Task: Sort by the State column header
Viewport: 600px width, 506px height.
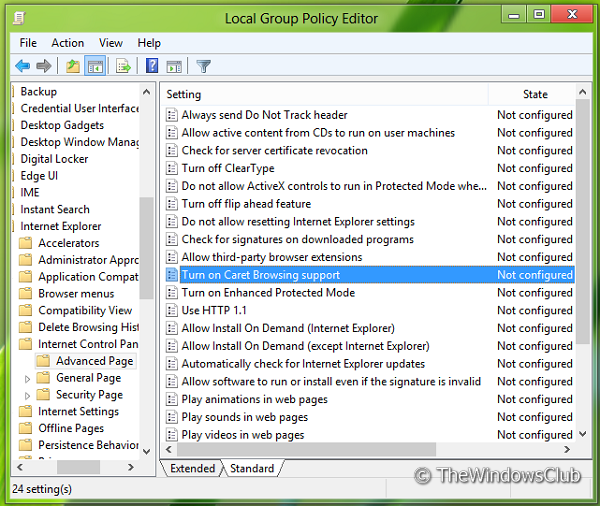Action: 532,95
